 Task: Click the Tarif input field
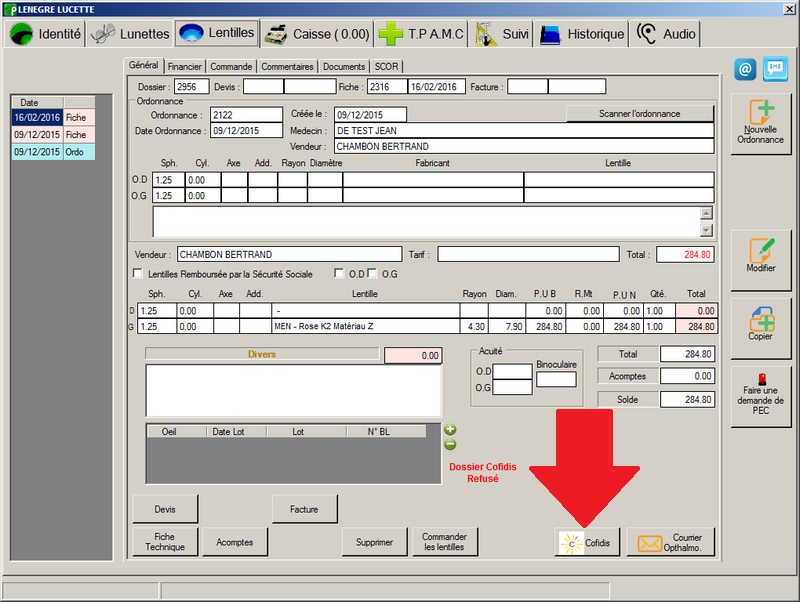[x=528, y=254]
